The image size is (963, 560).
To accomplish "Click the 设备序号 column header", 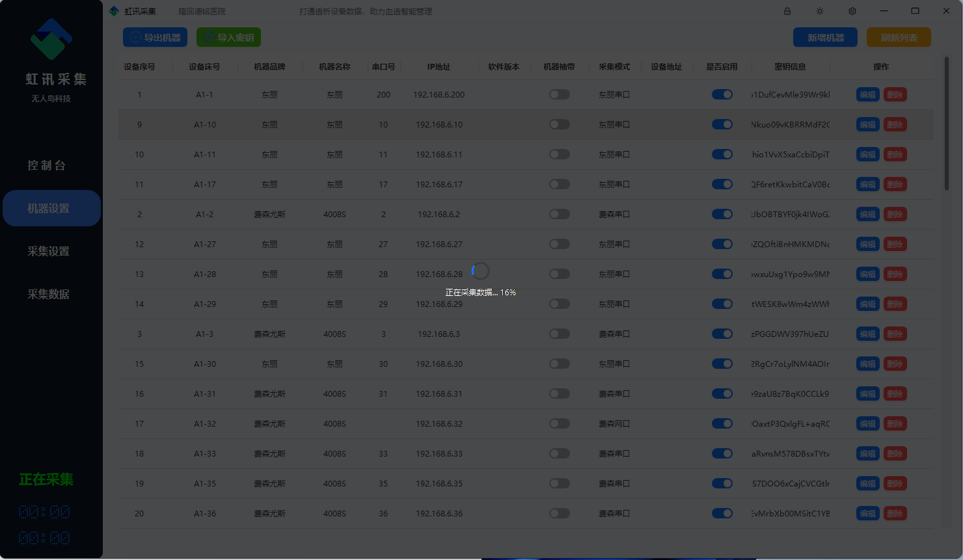I will coord(139,66).
